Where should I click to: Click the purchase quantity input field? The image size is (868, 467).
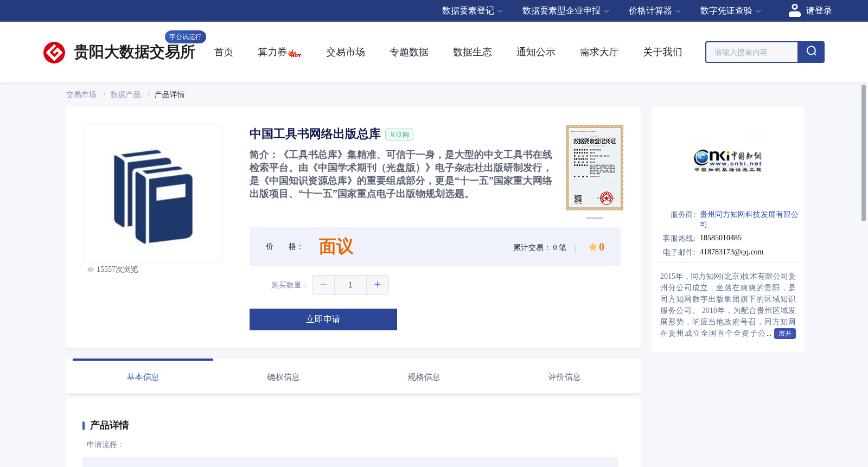[350, 285]
